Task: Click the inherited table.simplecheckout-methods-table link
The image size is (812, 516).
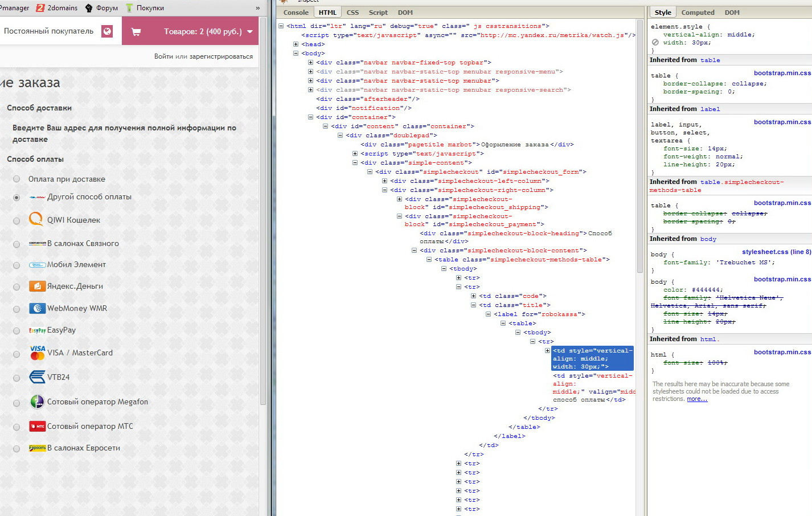Action: [717, 186]
